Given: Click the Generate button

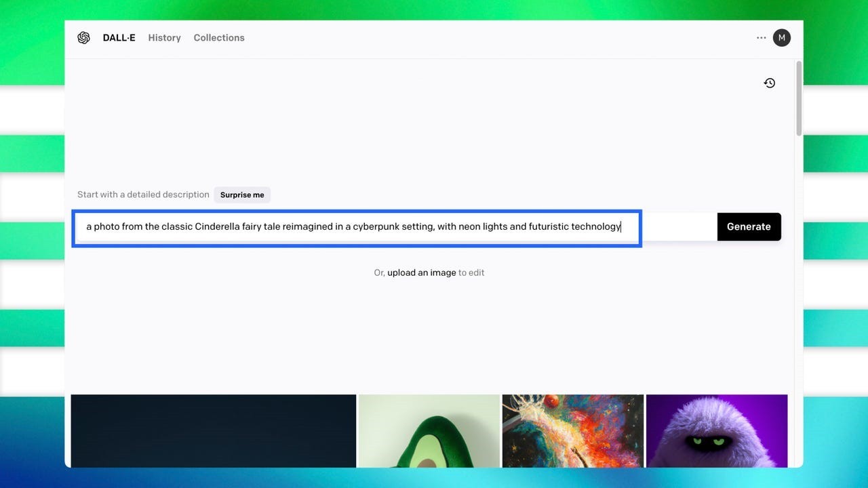Looking at the screenshot, I should point(749,227).
